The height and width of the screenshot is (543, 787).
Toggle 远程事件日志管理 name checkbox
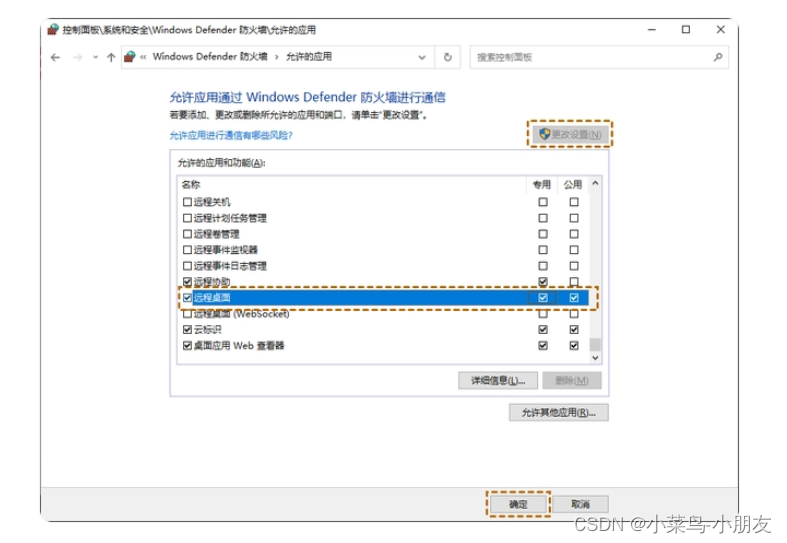tap(187, 265)
